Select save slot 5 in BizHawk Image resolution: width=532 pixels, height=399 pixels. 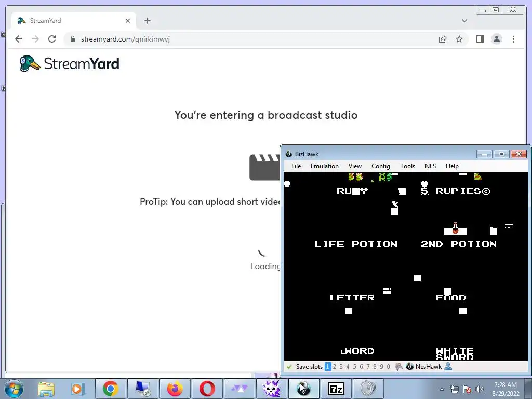click(x=354, y=367)
